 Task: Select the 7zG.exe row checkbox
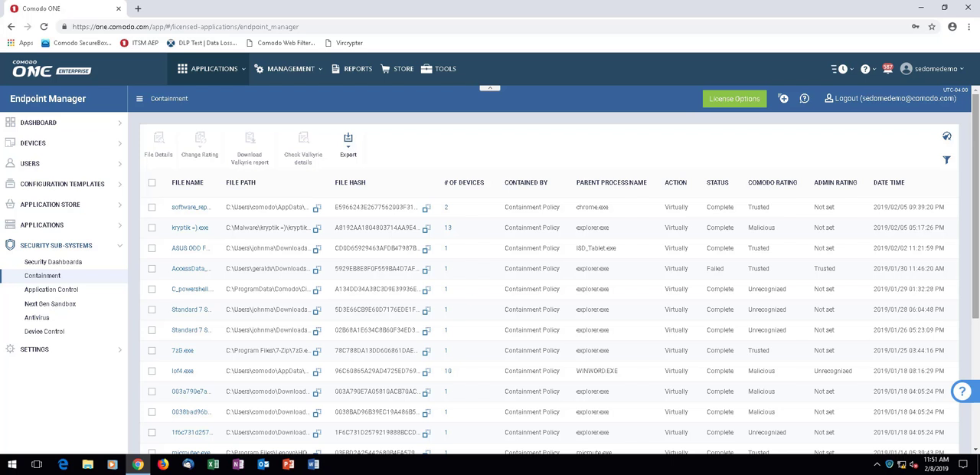click(x=152, y=351)
